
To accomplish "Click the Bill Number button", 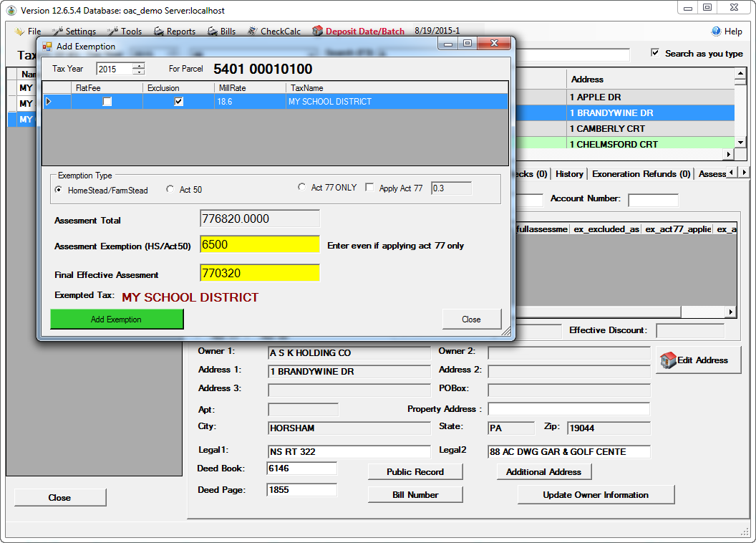I will pos(415,495).
